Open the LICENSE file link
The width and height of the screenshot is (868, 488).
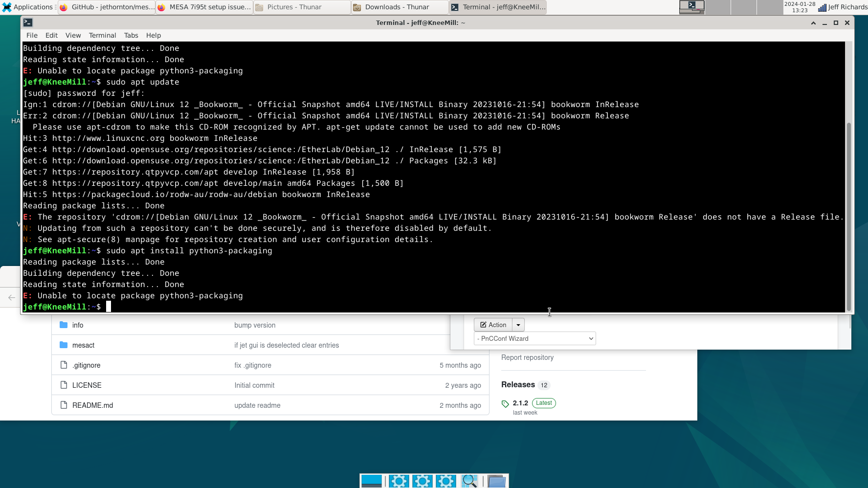(87, 385)
